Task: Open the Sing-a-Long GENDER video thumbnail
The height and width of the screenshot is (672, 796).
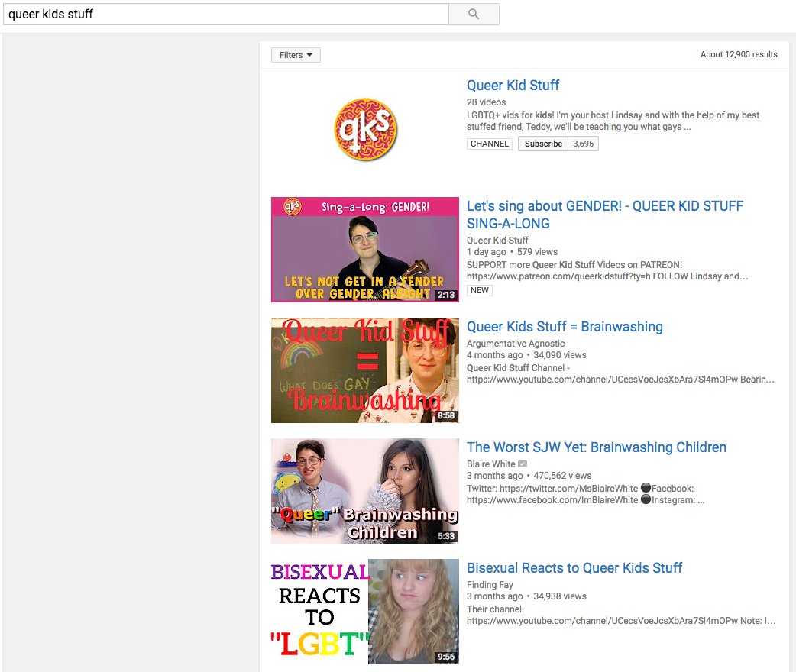Action: [365, 250]
